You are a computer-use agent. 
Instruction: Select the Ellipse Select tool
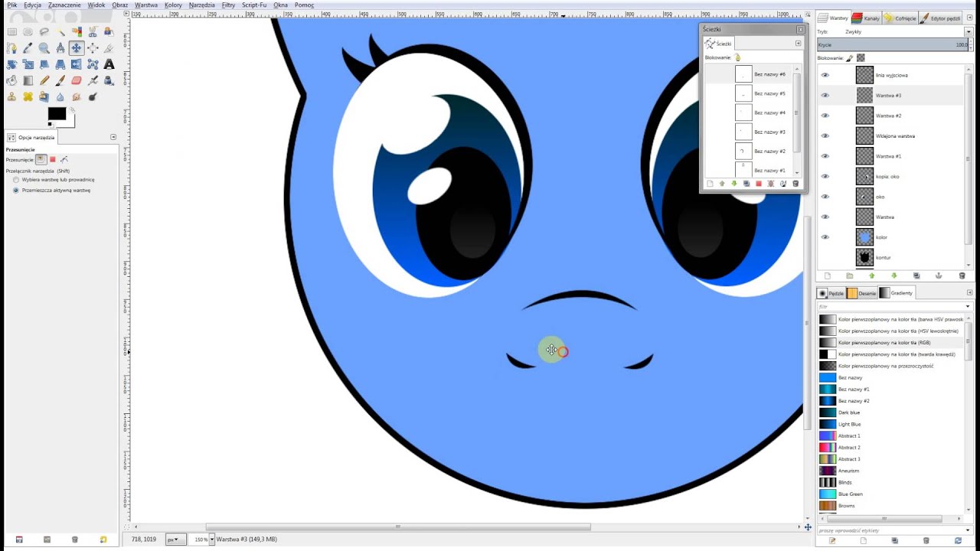tap(28, 31)
